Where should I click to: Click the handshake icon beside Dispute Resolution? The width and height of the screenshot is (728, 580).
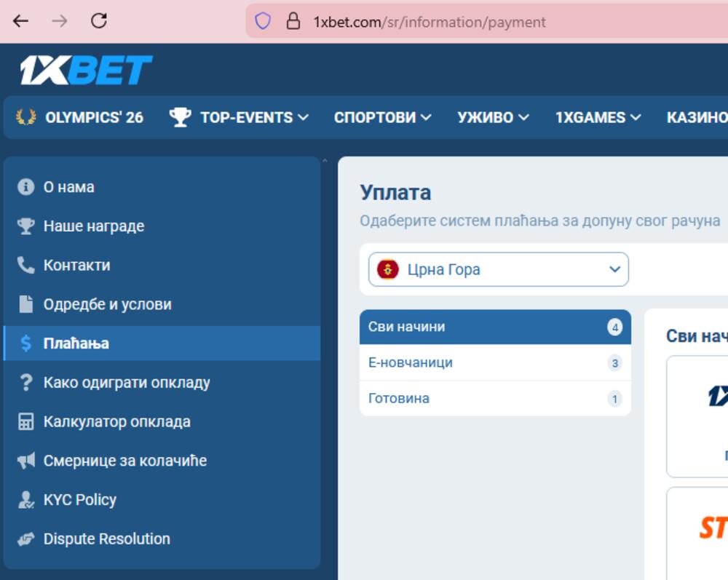click(26, 539)
